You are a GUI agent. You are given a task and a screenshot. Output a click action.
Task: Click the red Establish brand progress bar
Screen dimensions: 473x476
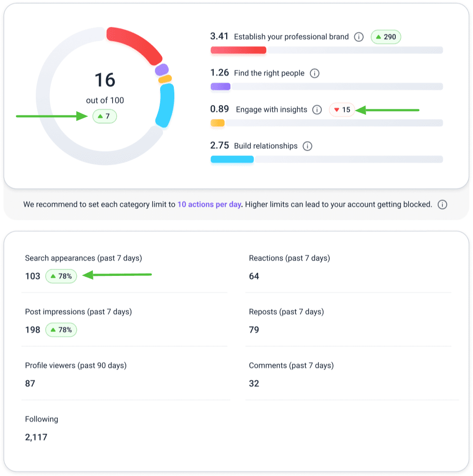tap(238, 50)
